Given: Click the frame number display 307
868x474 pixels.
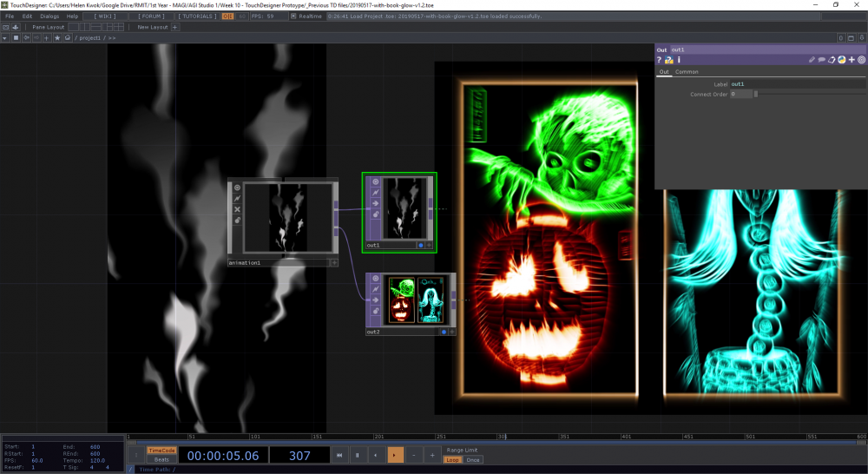Looking at the screenshot, I should click(x=299, y=455).
